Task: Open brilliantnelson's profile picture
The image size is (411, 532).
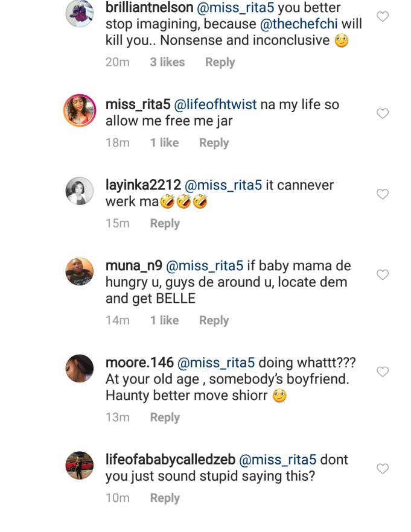Action: click(80, 13)
